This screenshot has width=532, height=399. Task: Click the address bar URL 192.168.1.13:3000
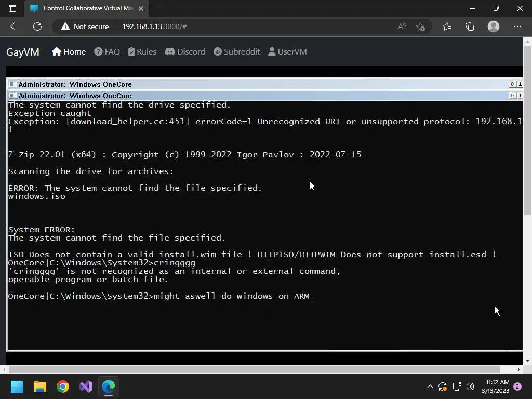pos(154,26)
